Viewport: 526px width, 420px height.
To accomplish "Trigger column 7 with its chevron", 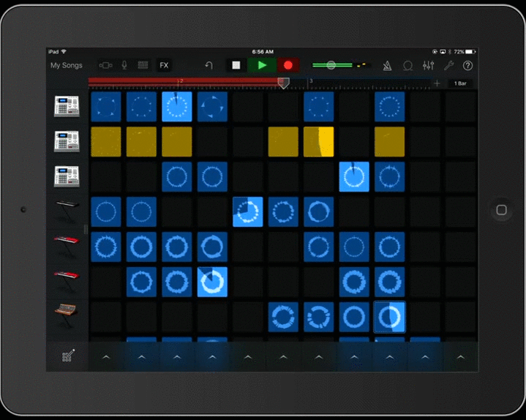I will tap(319, 357).
